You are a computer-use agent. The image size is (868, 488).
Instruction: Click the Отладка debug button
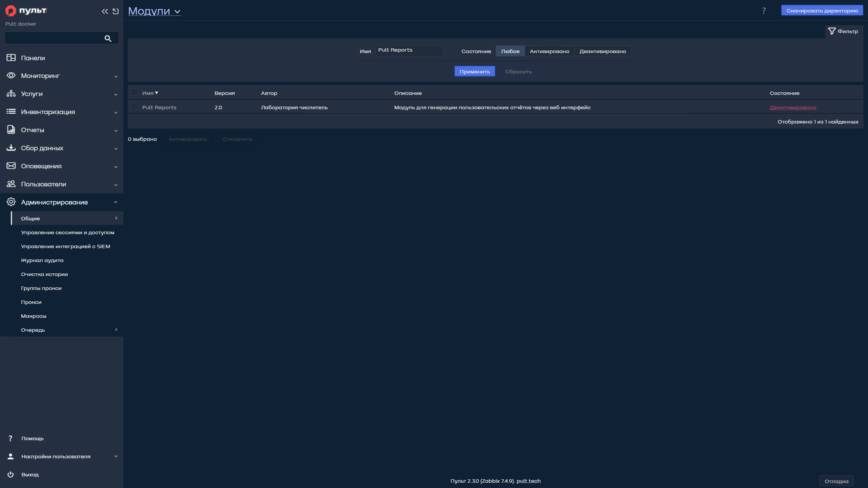pos(836,481)
